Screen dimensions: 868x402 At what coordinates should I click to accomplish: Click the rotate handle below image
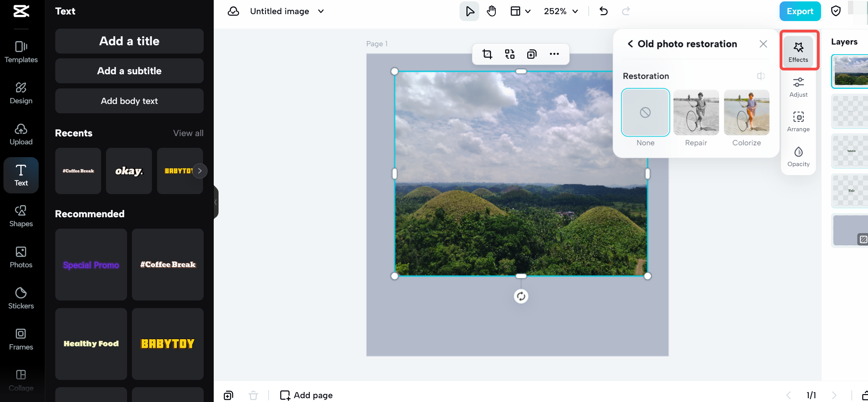[521, 296]
